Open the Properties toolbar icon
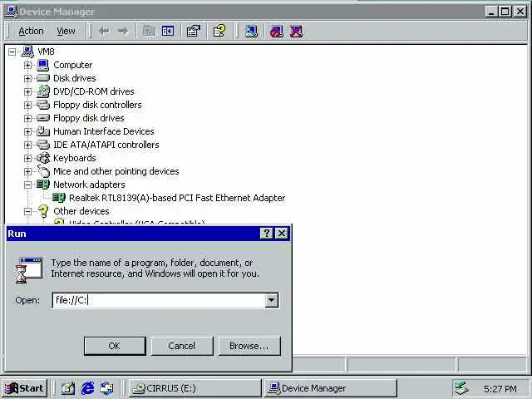 (x=194, y=32)
